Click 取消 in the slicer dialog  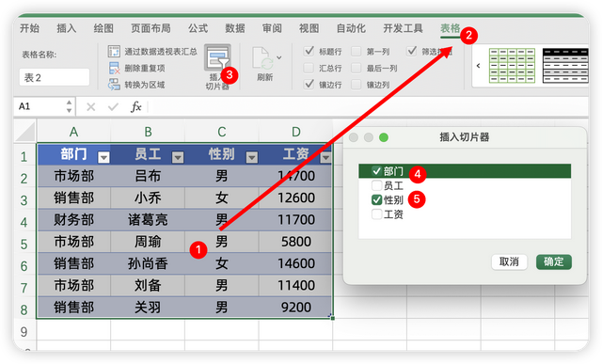point(509,261)
